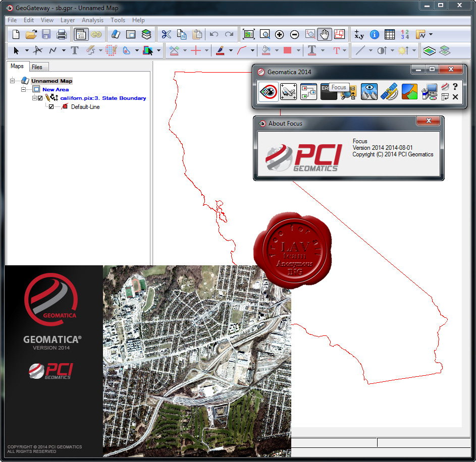
Task: Open the File menu
Action: tap(12, 20)
